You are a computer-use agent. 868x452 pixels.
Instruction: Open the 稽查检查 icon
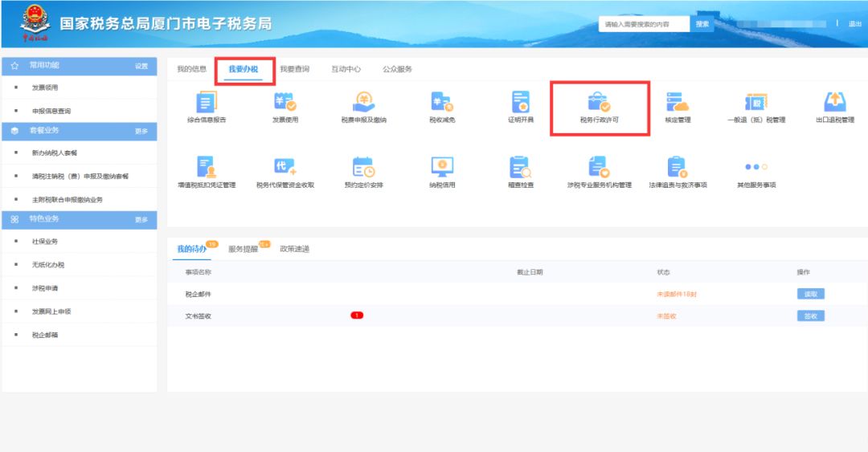[520, 167]
